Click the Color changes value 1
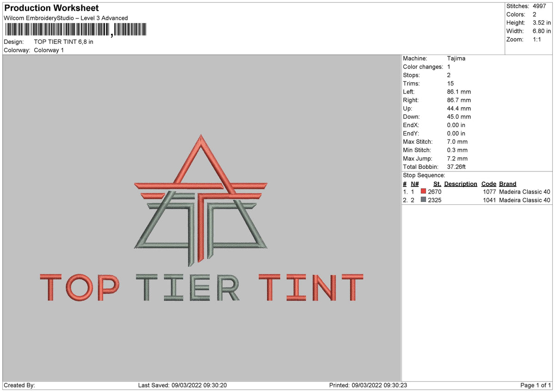Viewport: 555px width, 392px height. pyautogui.click(x=449, y=67)
